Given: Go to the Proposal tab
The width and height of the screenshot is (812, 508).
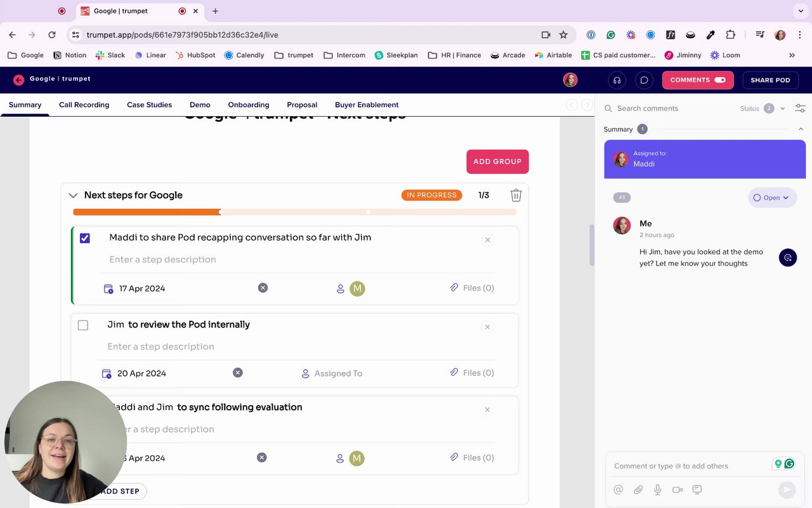Looking at the screenshot, I should [302, 105].
